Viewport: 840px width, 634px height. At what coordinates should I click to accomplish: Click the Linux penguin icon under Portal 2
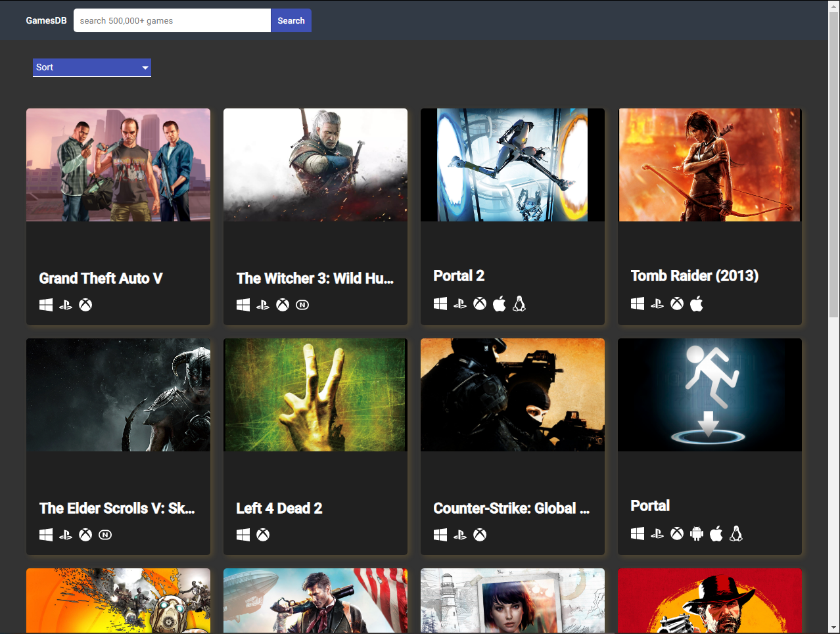[x=519, y=304]
